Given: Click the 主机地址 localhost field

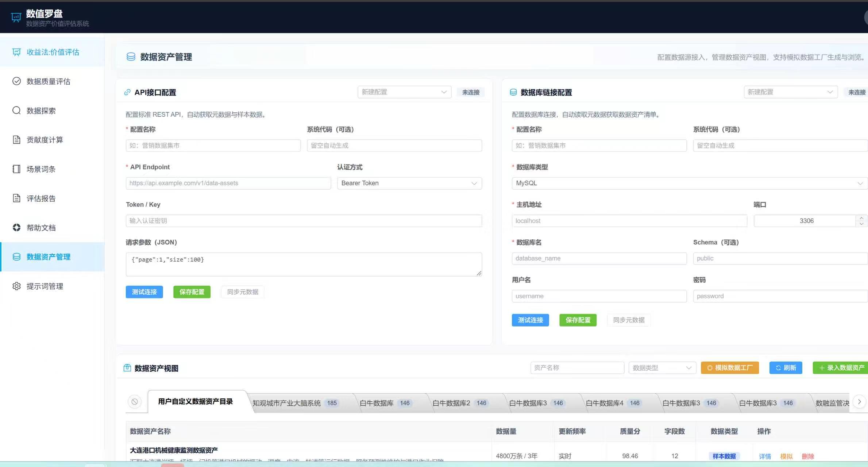Looking at the screenshot, I should (629, 221).
